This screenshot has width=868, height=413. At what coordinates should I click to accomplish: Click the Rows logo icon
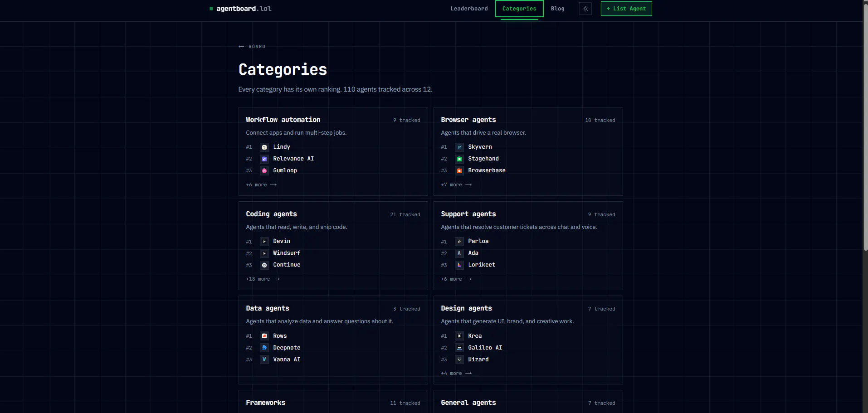(264, 336)
